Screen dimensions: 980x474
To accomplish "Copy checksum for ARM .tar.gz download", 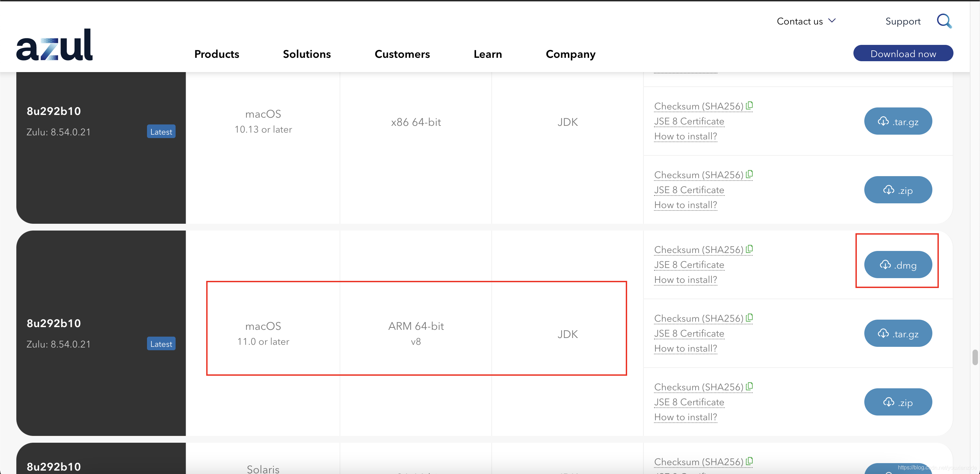I will click(749, 317).
